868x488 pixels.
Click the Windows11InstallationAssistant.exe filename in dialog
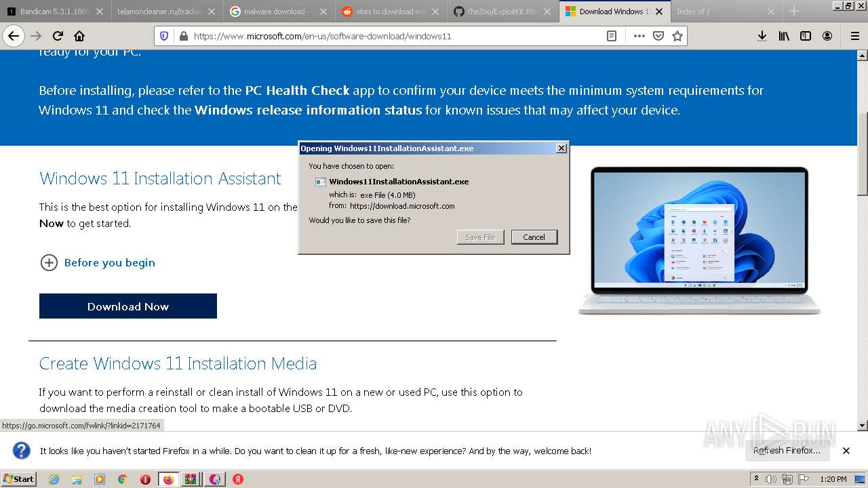pyautogui.click(x=399, y=182)
